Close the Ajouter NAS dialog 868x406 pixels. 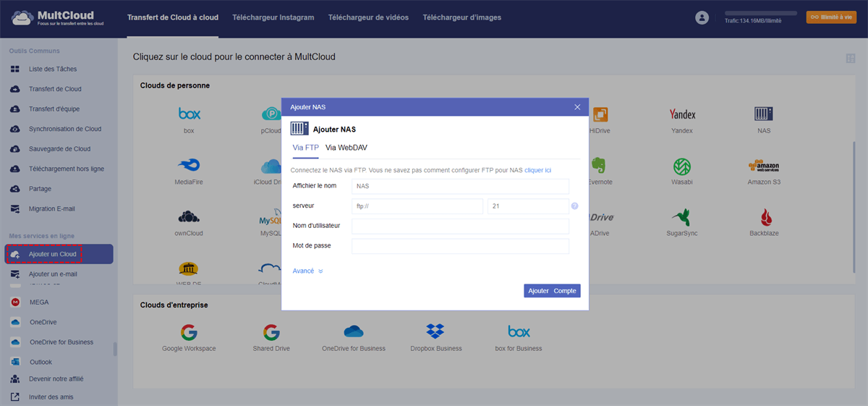click(x=577, y=107)
